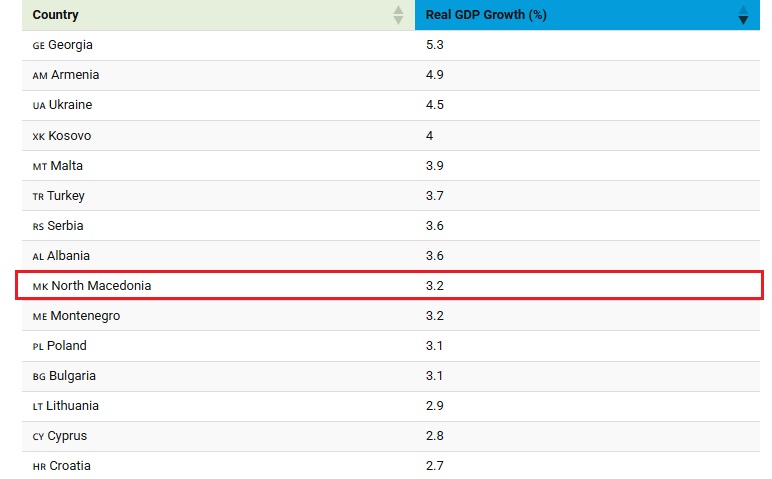Click the sort arrows in Country header
This screenshot has width=772, height=479.
(x=398, y=15)
